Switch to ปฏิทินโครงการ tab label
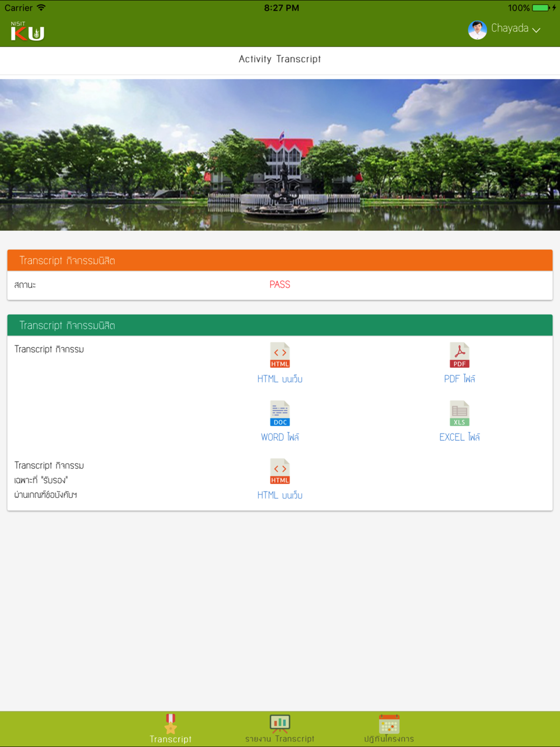Screen dimensions: 560x747 (389, 739)
